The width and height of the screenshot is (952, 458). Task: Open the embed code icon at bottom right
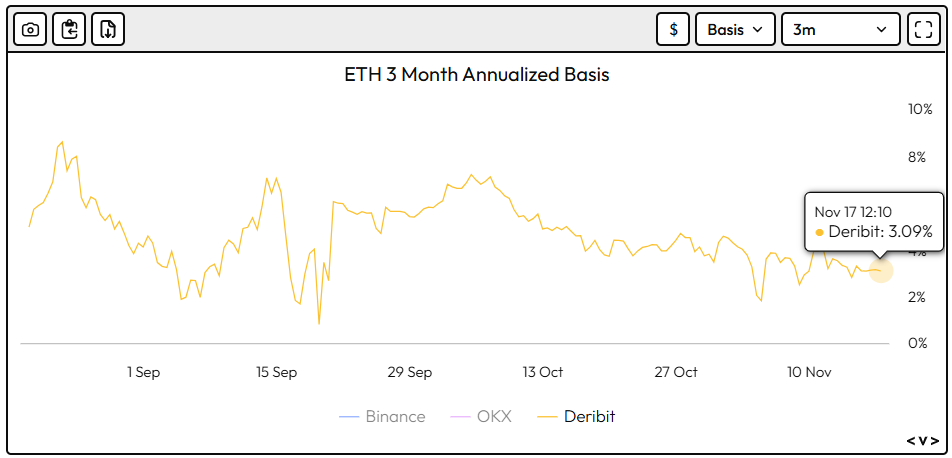pyautogui.click(x=922, y=440)
